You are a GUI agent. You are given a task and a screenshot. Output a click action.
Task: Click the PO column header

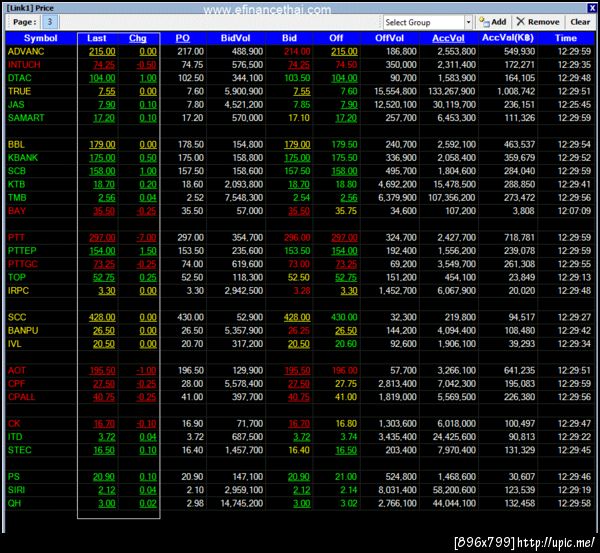(x=183, y=38)
